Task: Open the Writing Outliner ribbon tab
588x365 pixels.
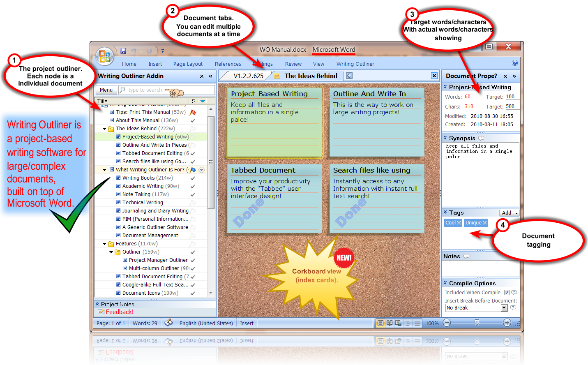Action: click(355, 64)
